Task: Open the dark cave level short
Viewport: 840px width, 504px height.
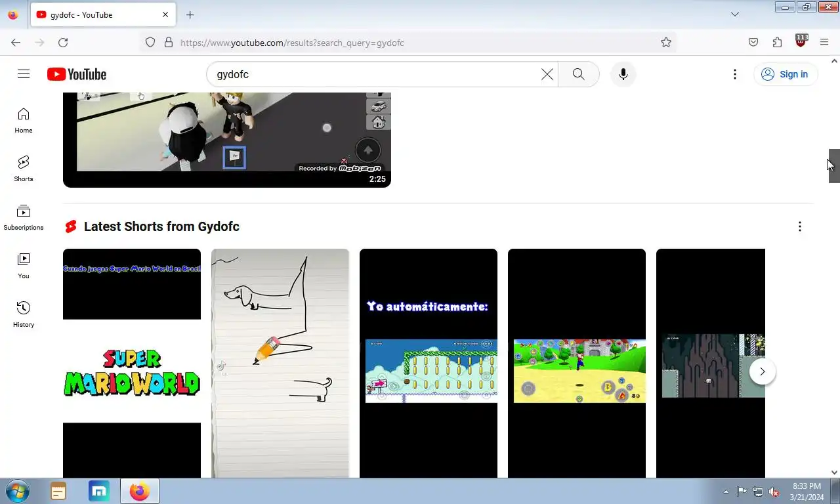Action: (711, 363)
